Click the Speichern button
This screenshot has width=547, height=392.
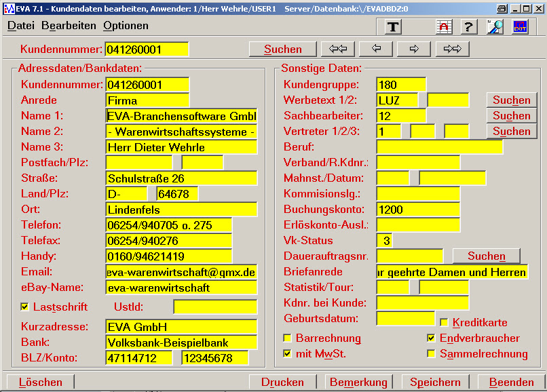[435, 383]
